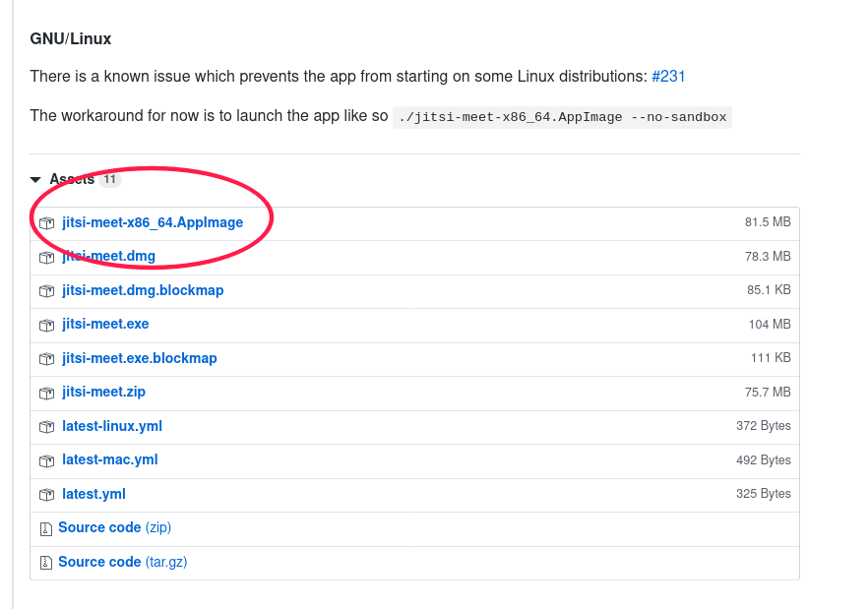Click the GNU/Linux heading
This screenshot has height=609, width=868.
(x=70, y=38)
